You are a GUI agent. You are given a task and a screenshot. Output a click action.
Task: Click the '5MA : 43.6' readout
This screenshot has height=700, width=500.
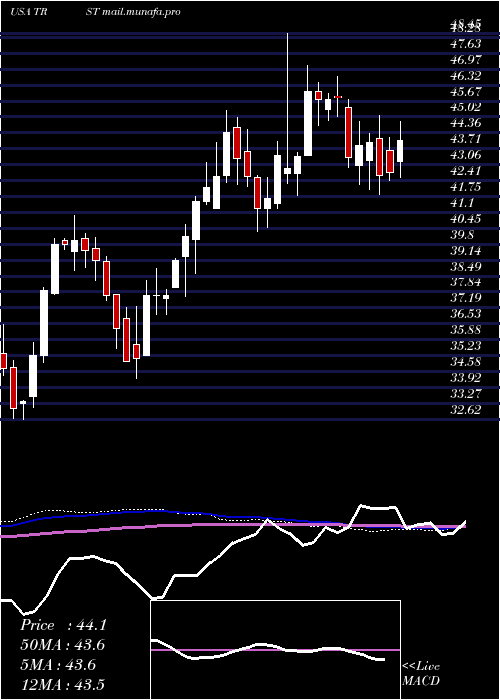pos(58,665)
